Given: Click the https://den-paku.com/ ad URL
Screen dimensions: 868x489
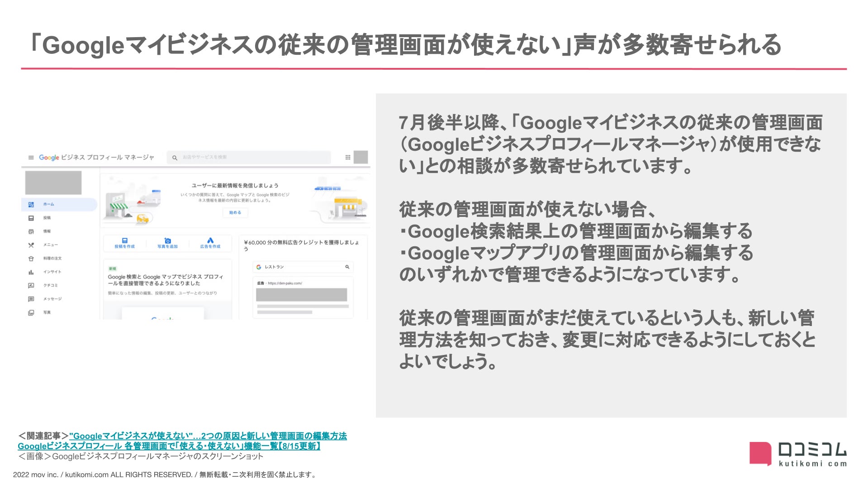Looking at the screenshot, I should tap(285, 283).
